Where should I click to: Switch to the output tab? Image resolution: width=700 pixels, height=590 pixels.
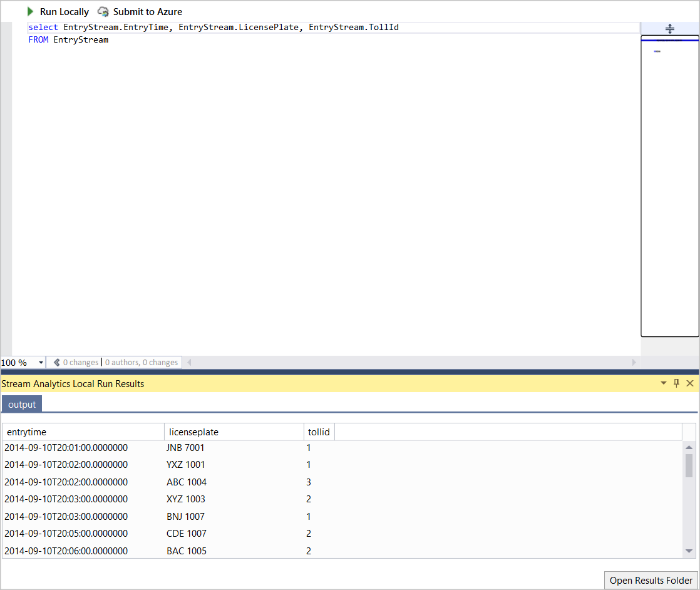point(21,404)
